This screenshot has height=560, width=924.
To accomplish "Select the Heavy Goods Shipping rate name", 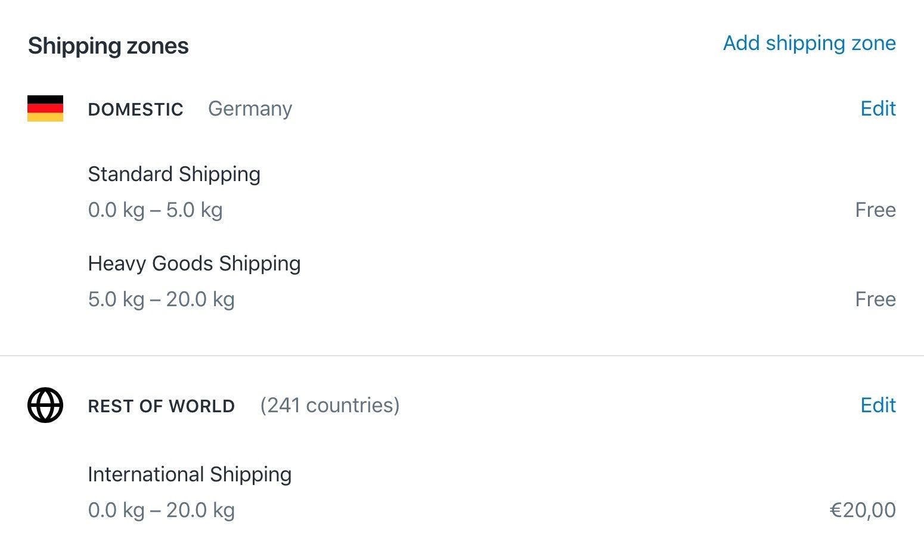I will pos(194,263).
